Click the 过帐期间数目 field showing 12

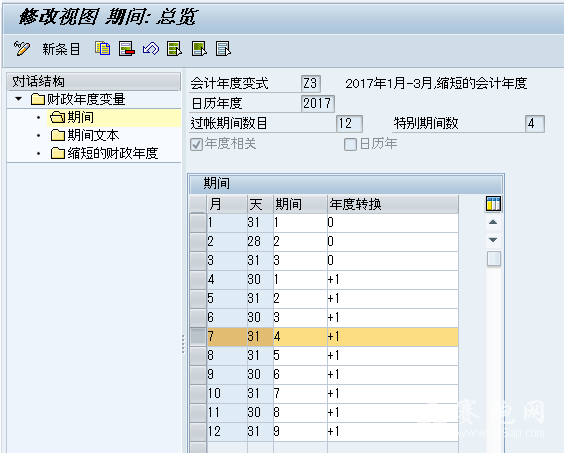(x=349, y=124)
